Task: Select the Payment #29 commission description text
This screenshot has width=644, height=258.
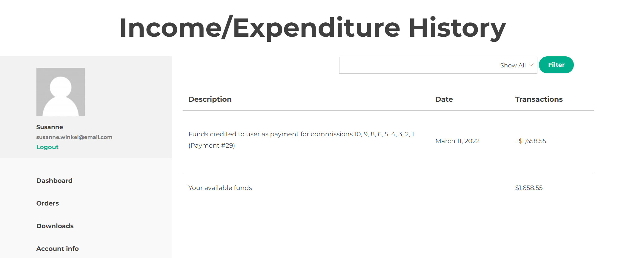Action: (301, 140)
